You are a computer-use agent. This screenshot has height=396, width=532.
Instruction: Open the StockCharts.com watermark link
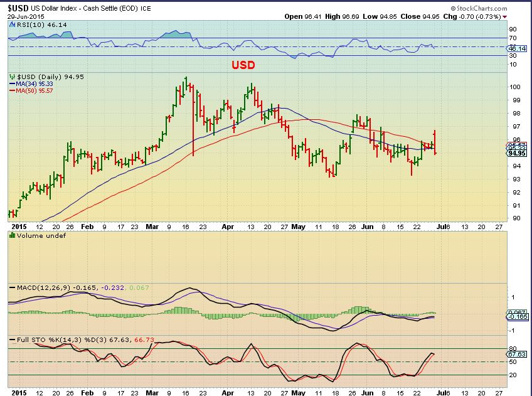click(x=479, y=8)
